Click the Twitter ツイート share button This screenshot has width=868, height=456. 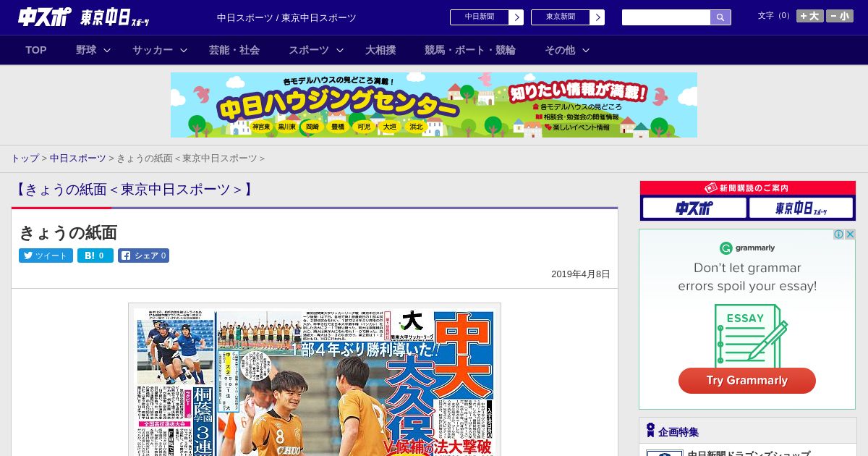(x=46, y=256)
